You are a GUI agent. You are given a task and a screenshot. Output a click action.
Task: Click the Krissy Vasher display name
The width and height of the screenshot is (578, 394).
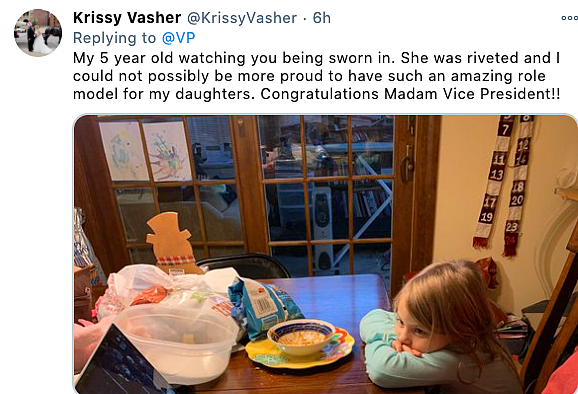127,18
